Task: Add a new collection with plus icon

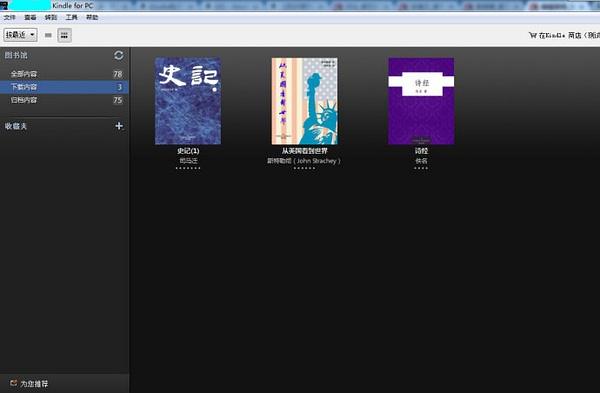Action: (x=119, y=126)
